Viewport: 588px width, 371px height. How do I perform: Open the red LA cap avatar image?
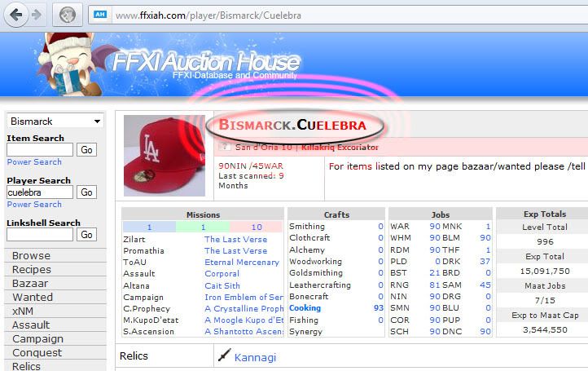click(165, 155)
